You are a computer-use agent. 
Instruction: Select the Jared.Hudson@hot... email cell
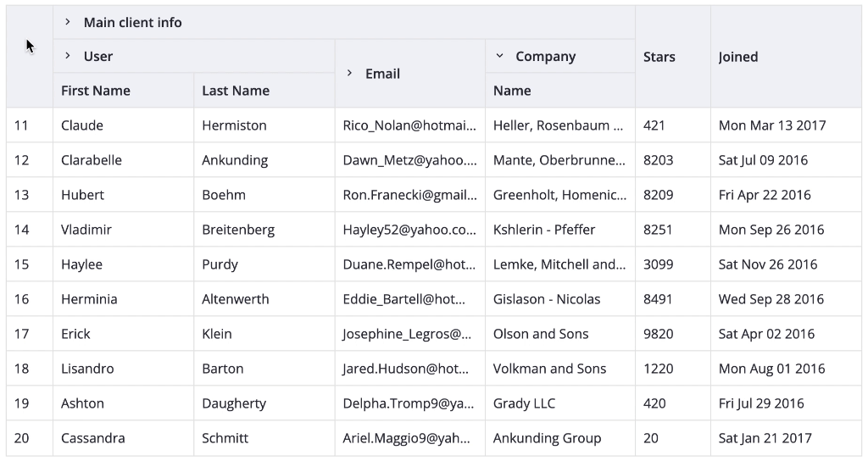coord(410,369)
